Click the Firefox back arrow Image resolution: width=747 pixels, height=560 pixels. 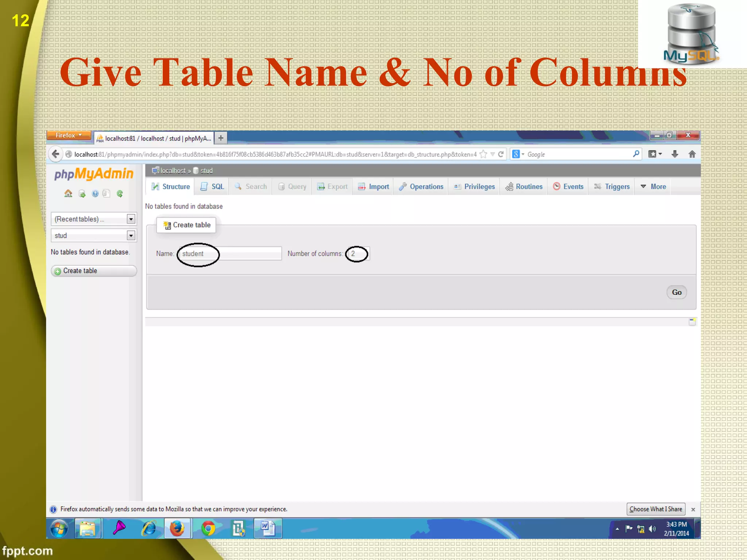pos(55,154)
